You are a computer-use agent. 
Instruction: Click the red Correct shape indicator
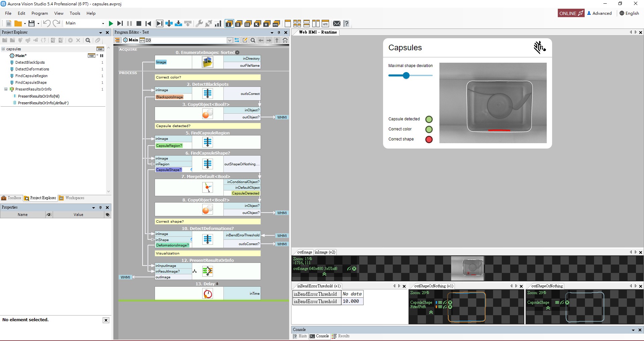click(429, 139)
